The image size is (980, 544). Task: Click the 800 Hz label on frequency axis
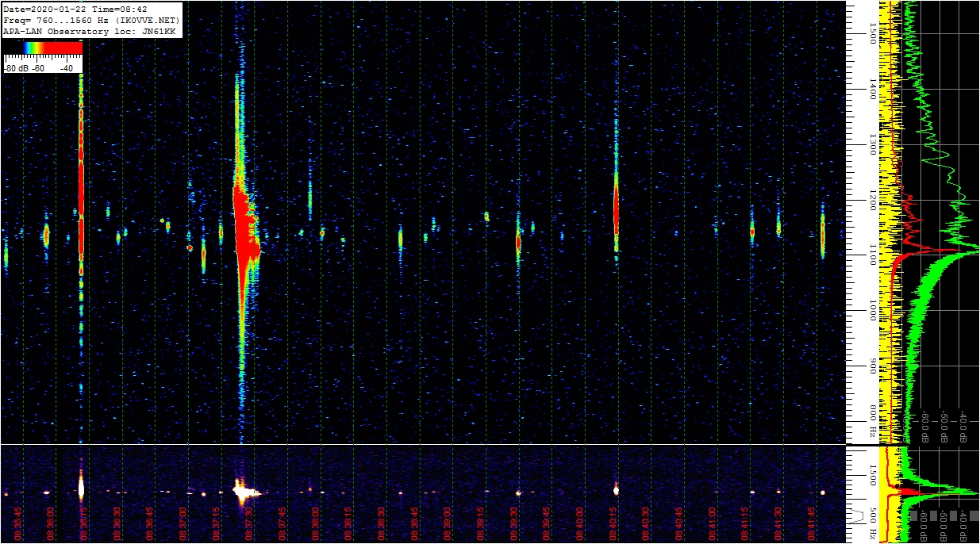(x=872, y=422)
